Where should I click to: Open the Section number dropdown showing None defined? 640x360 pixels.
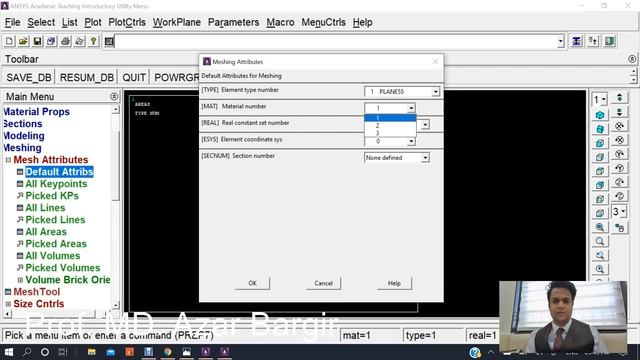point(425,158)
